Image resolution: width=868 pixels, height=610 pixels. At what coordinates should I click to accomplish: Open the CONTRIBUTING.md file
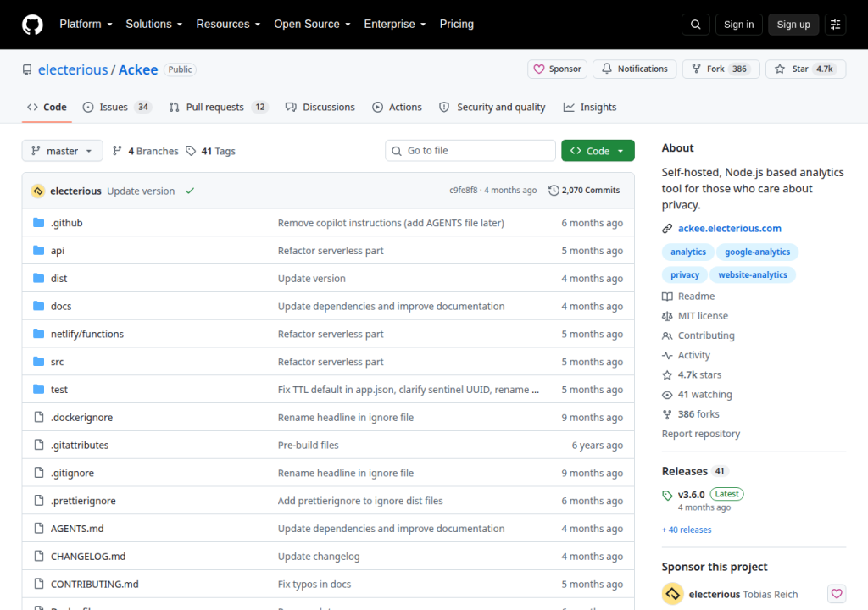click(95, 584)
